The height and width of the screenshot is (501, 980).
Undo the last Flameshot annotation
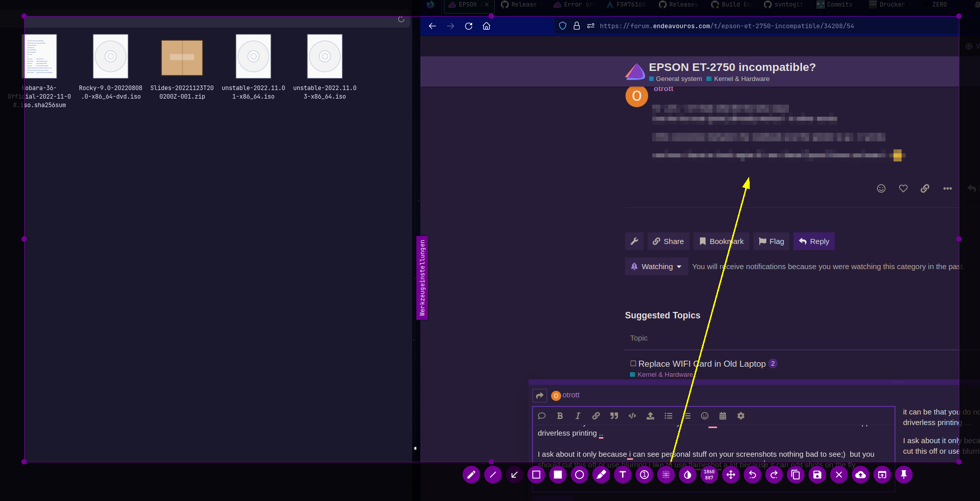(x=752, y=474)
